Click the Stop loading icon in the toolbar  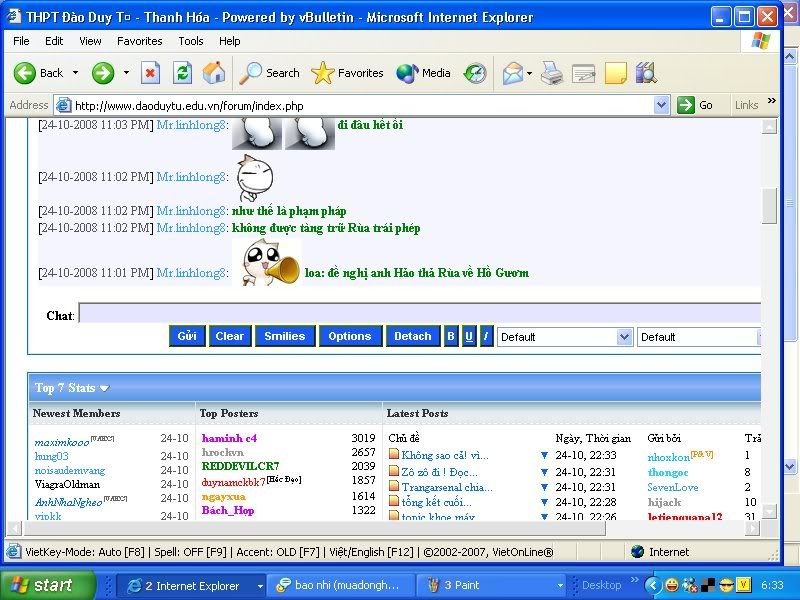[x=150, y=73]
